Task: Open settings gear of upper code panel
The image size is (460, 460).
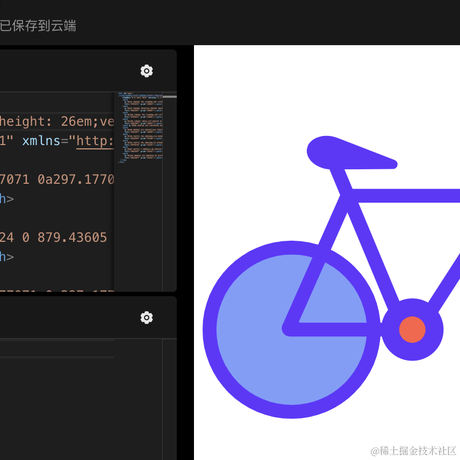Action: click(147, 71)
